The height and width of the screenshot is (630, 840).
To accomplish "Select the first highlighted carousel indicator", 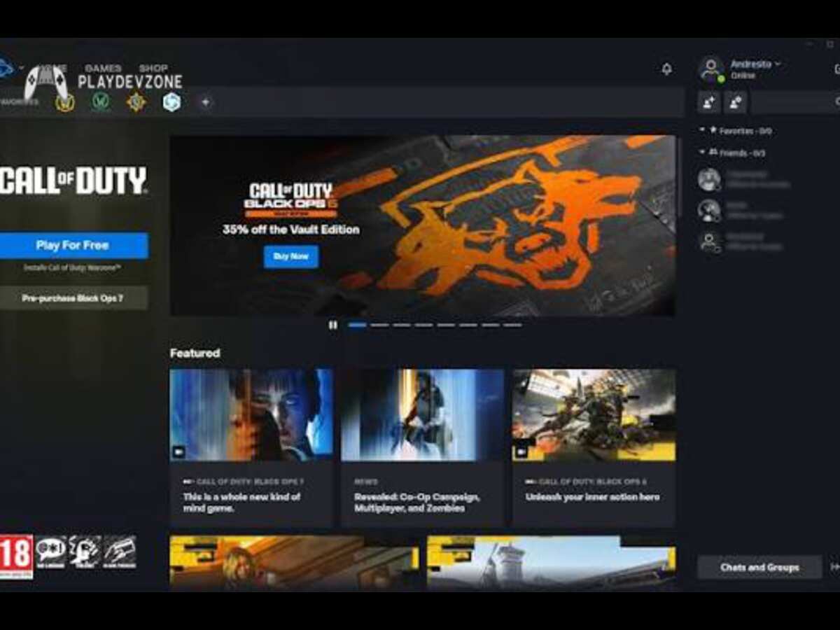I will 357,325.
